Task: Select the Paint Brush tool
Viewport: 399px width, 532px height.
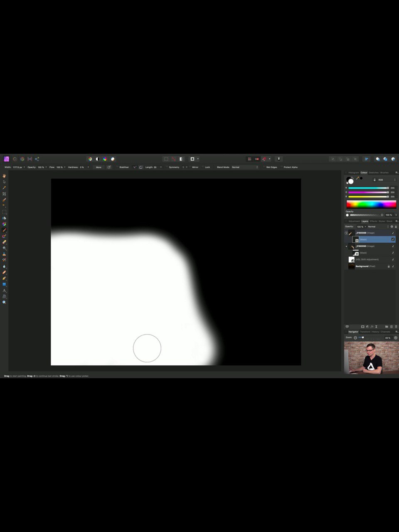Action: click(x=4, y=230)
